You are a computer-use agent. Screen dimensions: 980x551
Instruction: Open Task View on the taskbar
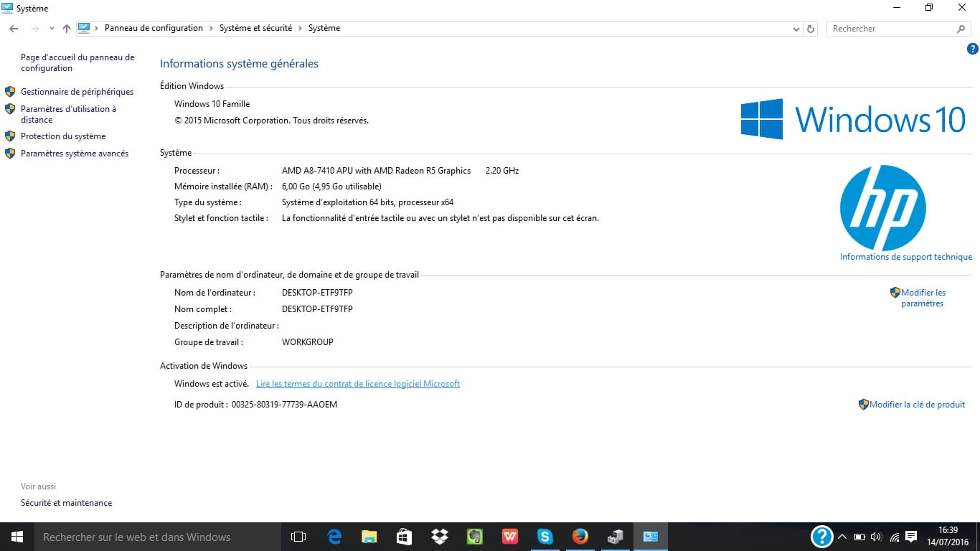tap(298, 537)
